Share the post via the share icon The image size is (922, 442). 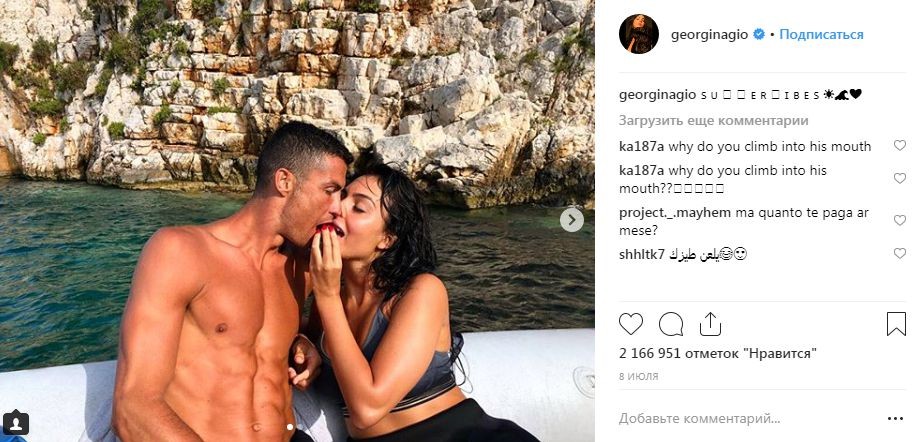tap(710, 324)
